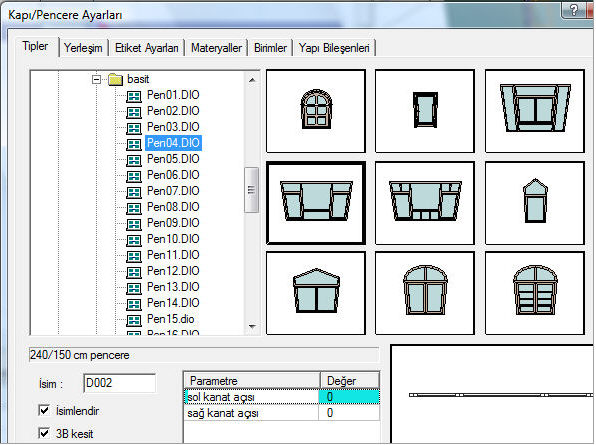
Task: Click the İsim input field D002
Action: click(x=119, y=383)
